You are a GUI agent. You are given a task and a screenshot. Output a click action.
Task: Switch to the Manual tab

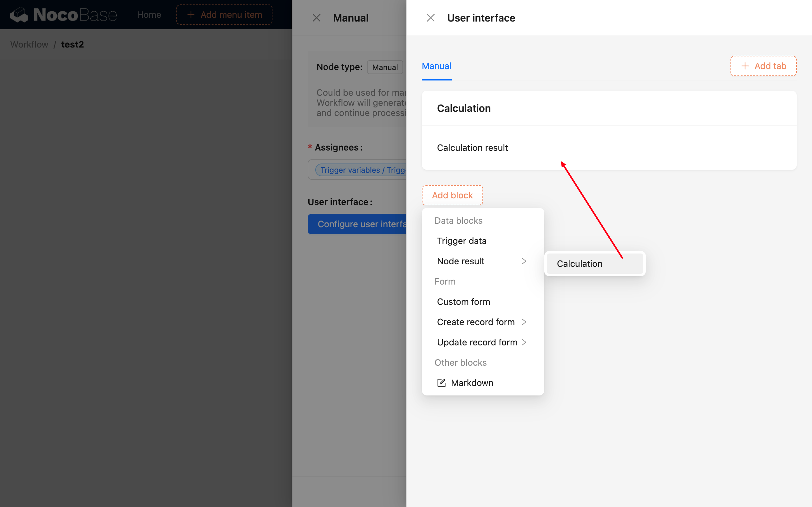pos(436,66)
